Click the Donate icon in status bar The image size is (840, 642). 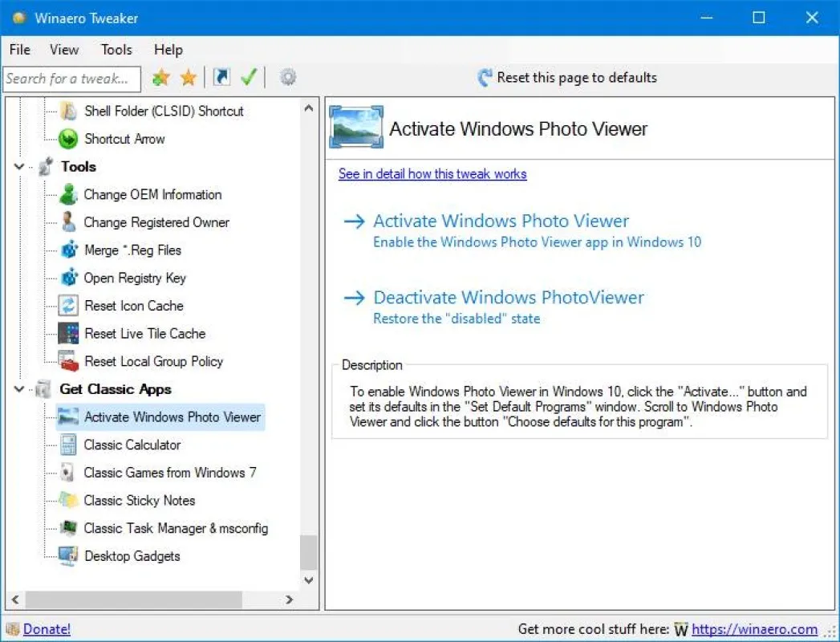(x=13, y=628)
